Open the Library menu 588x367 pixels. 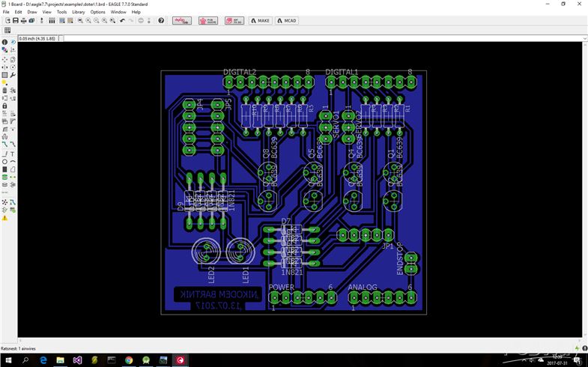point(79,12)
